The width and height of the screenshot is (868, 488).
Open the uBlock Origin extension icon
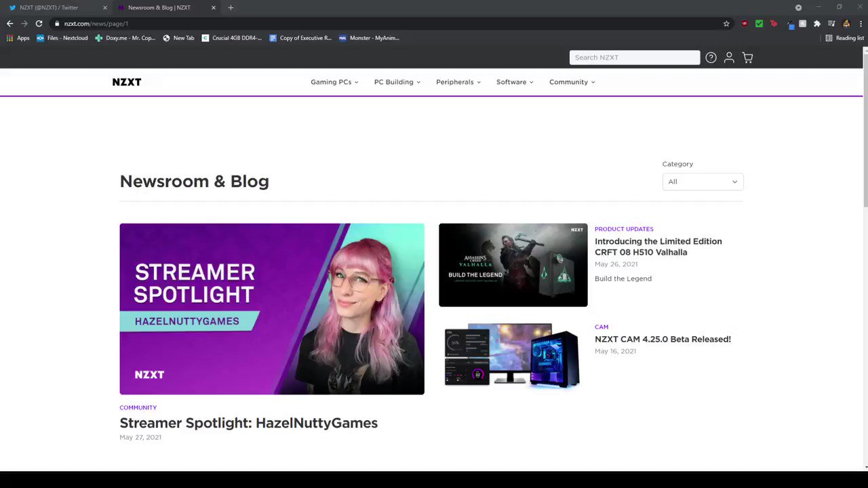coord(745,24)
